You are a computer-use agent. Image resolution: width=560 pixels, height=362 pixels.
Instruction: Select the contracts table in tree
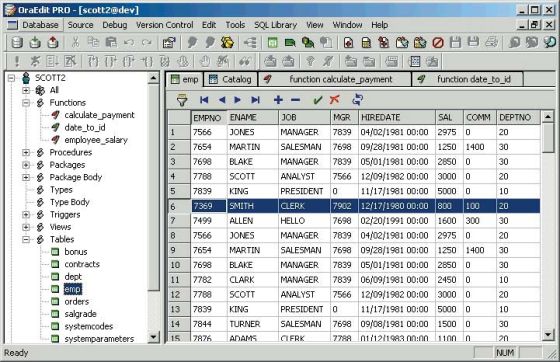[82, 264]
